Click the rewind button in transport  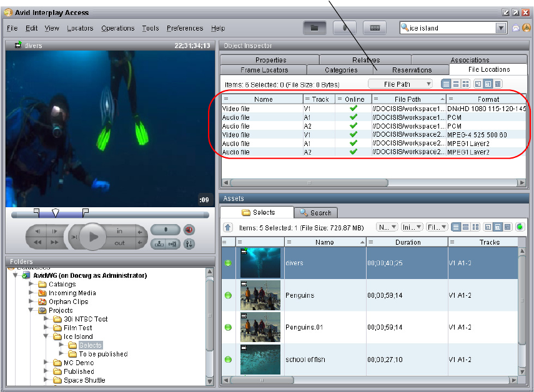pos(37,242)
